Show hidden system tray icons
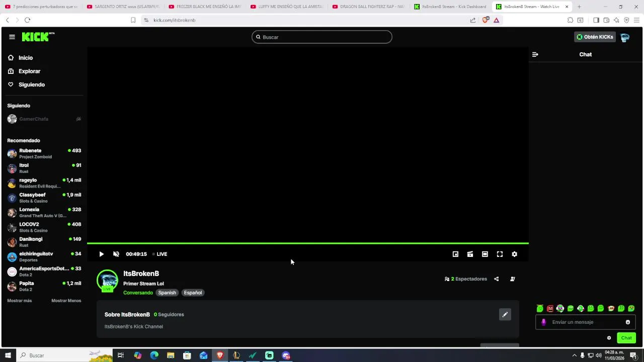 tap(574, 355)
